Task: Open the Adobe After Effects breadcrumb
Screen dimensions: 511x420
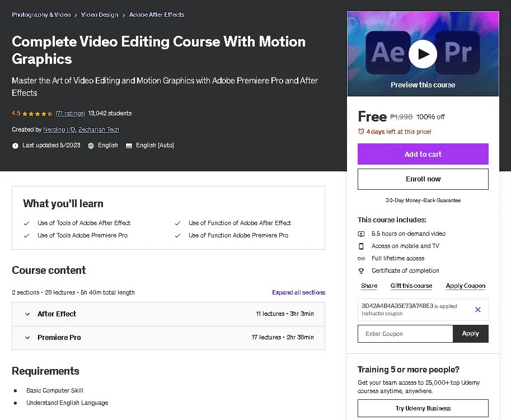Action: [157, 15]
